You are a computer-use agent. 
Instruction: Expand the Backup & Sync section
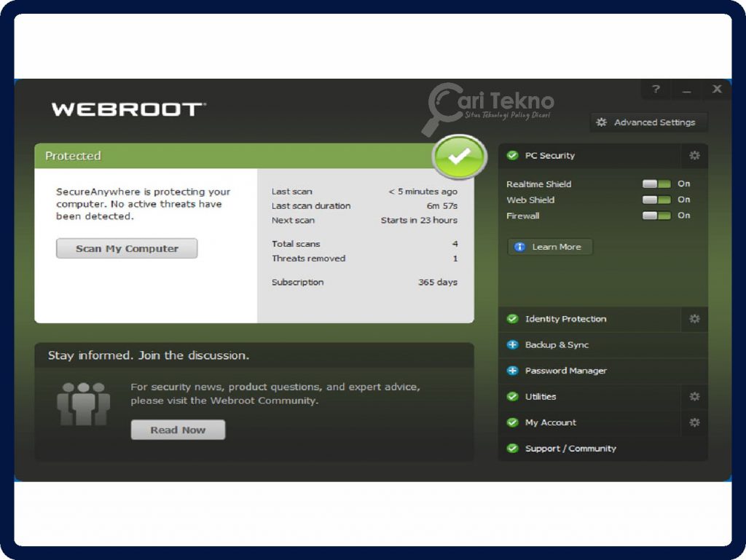click(603, 344)
